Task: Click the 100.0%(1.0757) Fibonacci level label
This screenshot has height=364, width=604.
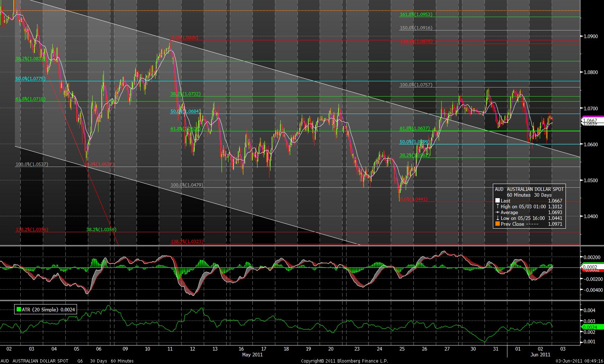Action: (x=416, y=85)
